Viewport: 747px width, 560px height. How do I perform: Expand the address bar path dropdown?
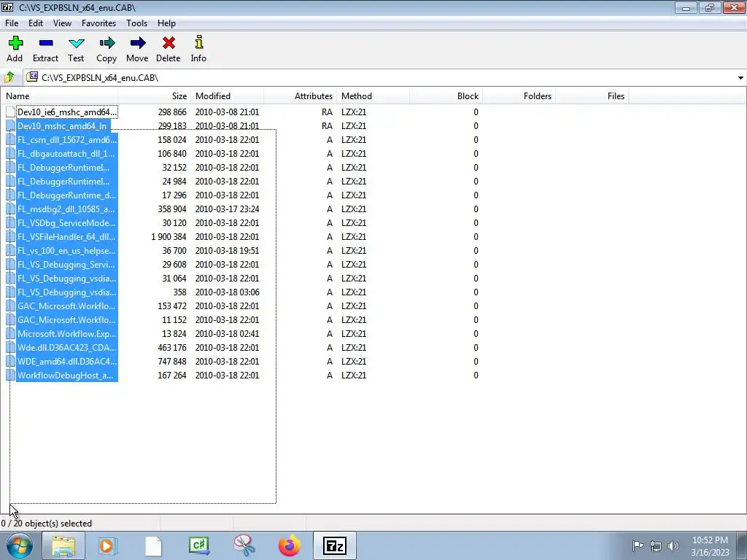point(740,77)
